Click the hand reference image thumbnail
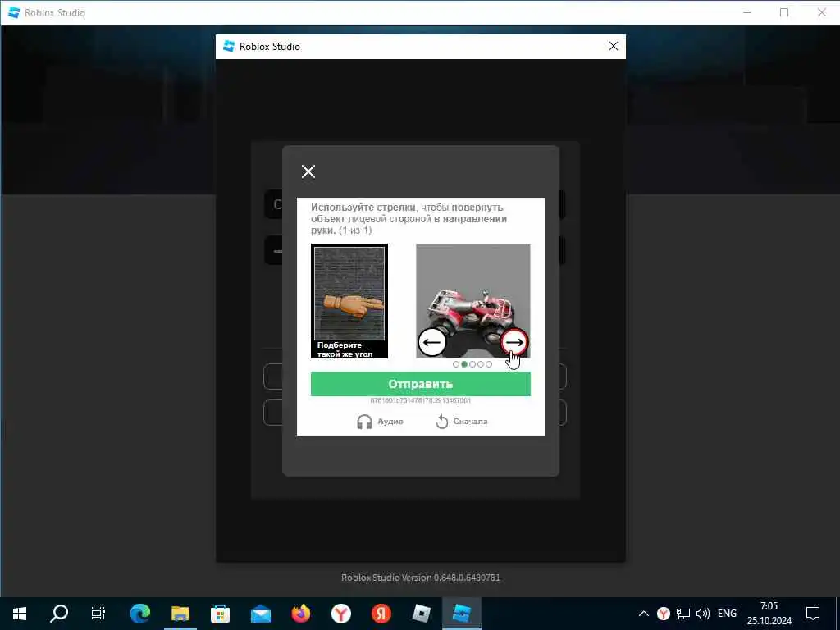Image resolution: width=840 pixels, height=630 pixels. coord(349,301)
